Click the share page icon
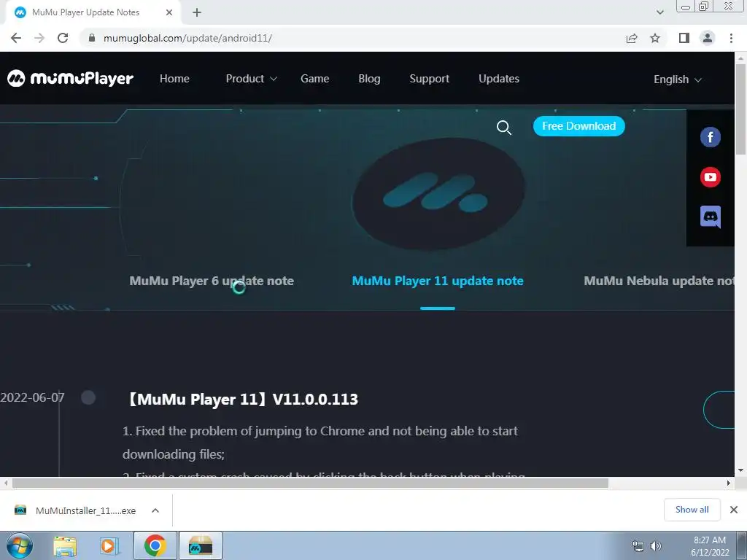747x560 pixels. [x=632, y=38]
